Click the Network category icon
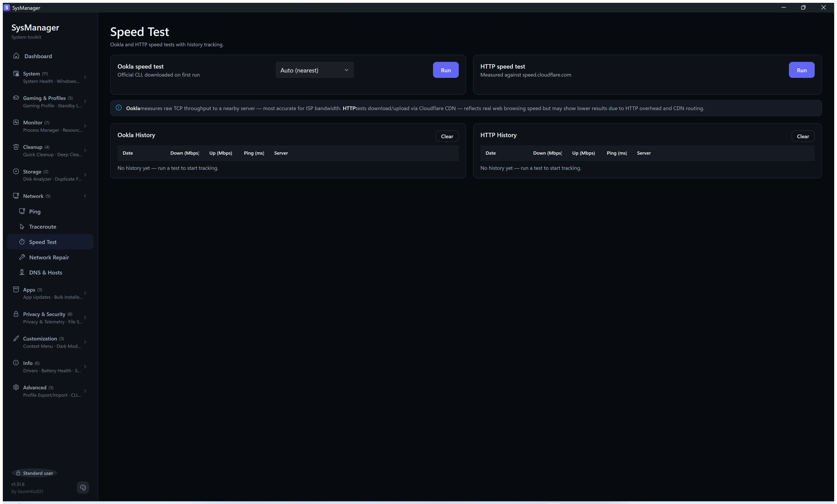This screenshot has height=504, width=837. [16, 196]
